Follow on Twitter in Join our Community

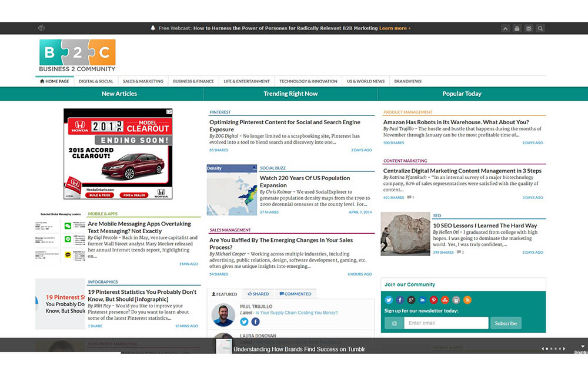389,300
